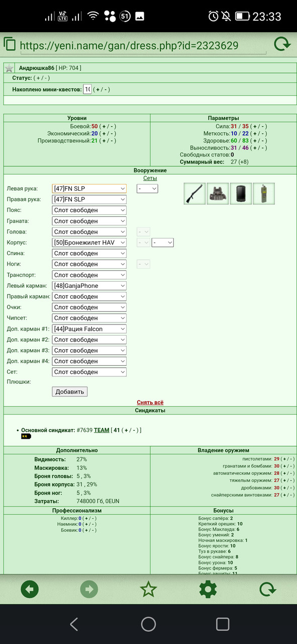The width and height of the screenshot is (297, 644).
Task: Open the Чипсет slot dropdown
Action: pyautogui.click(x=89, y=318)
